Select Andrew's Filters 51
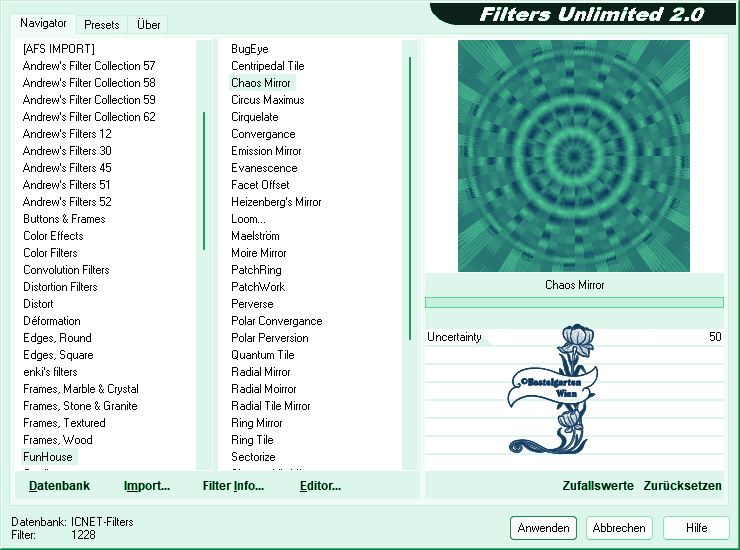Image resolution: width=740 pixels, height=550 pixels. (x=67, y=185)
